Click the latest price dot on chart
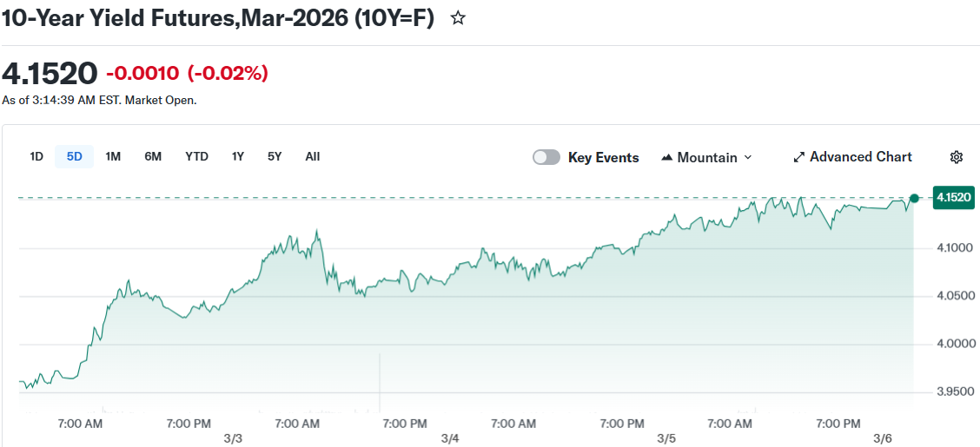The image size is (980, 447). pos(914,198)
